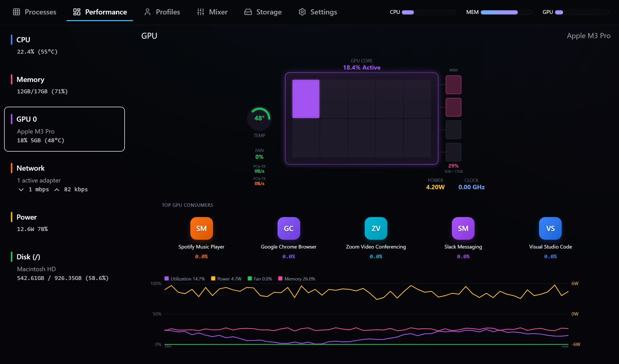The height and width of the screenshot is (364, 619).
Task: Select the CPU sidebar item
Action: point(64,45)
